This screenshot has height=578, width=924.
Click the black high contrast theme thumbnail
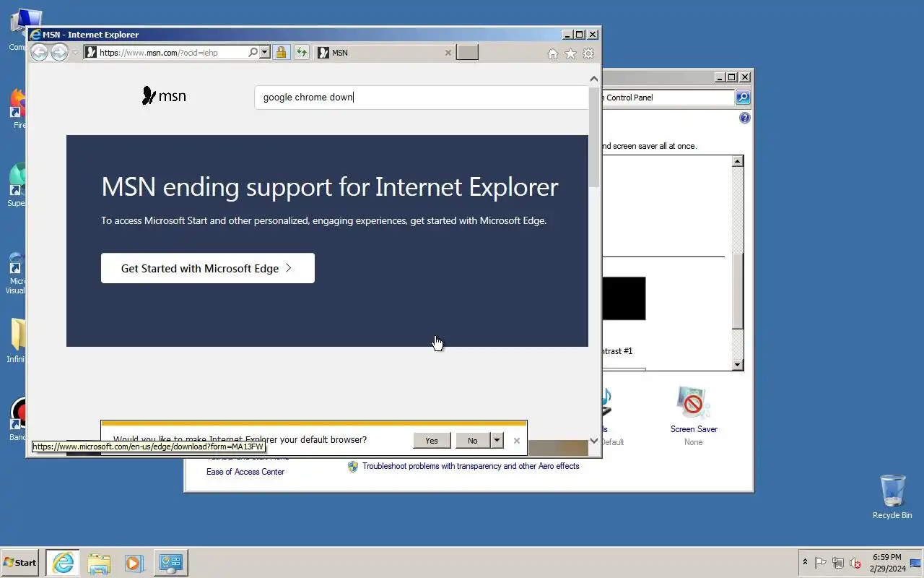pyautogui.click(x=624, y=298)
